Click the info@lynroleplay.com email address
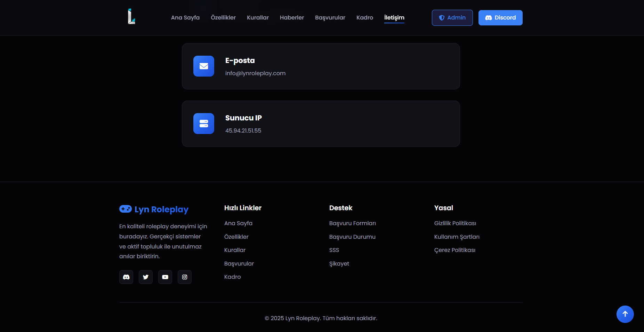Screen dimensions: 644x332 (255, 73)
